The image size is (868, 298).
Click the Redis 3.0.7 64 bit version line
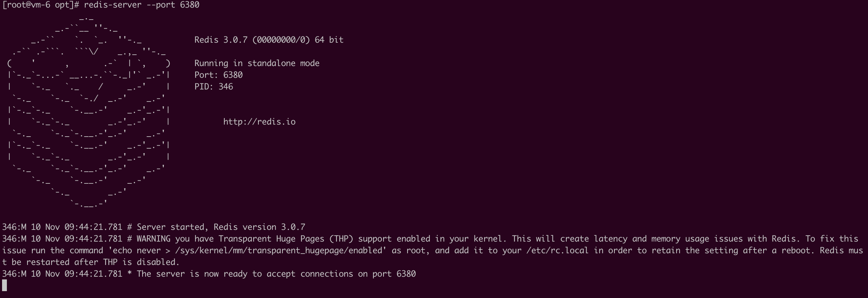[x=269, y=40]
